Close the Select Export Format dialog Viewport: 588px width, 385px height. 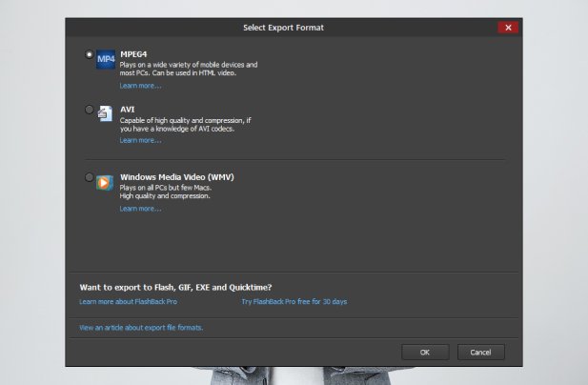[508, 28]
